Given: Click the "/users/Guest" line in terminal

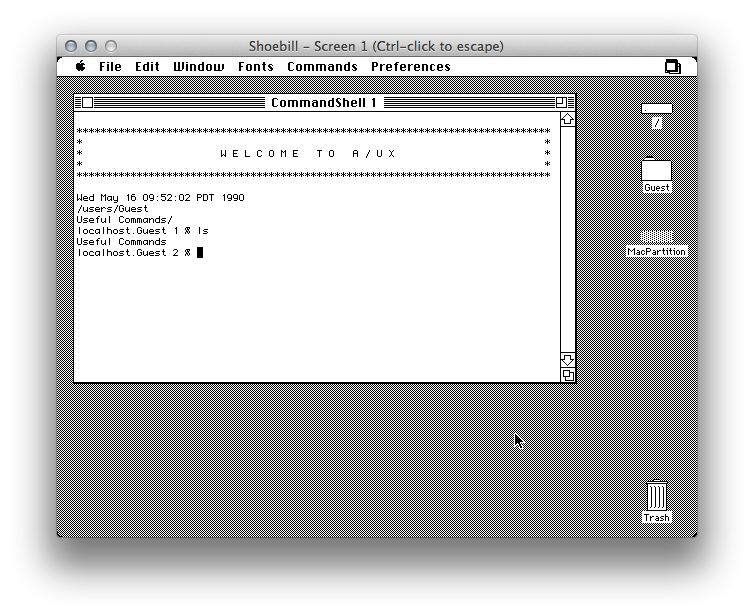Looking at the screenshot, I should [x=113, y=209].
